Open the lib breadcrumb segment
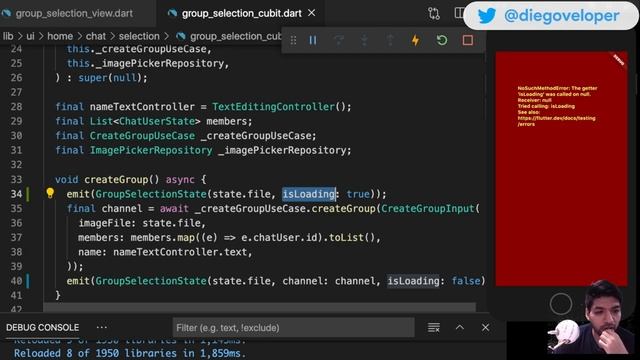This screenshot has height=360, width=640. click(8, 36)
